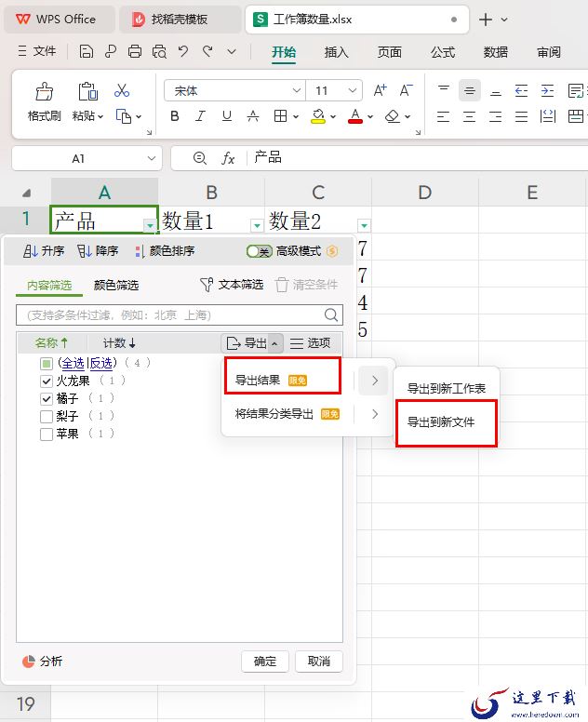Align text right

496,116
